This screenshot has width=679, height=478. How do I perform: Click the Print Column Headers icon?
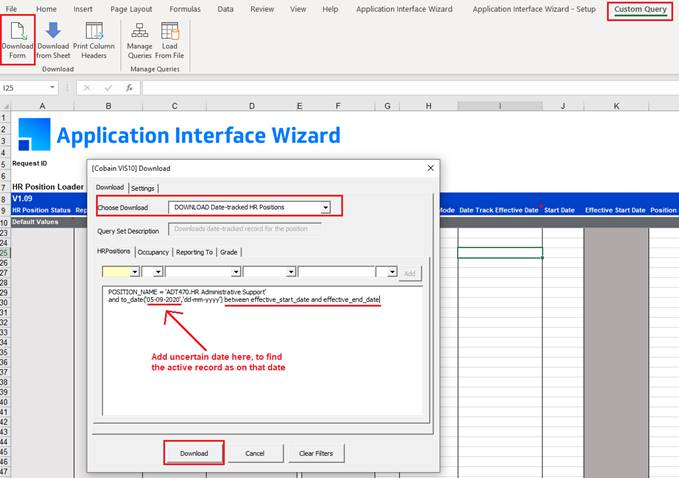[x=94, y=39]
